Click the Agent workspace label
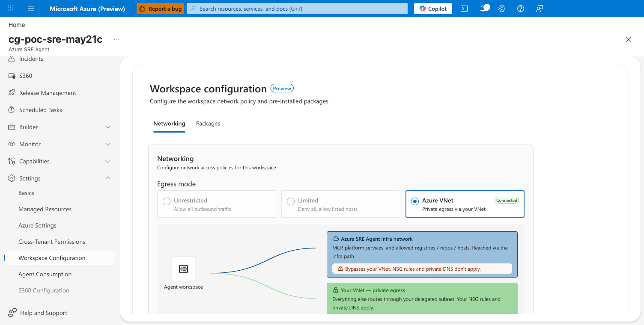 183,287
